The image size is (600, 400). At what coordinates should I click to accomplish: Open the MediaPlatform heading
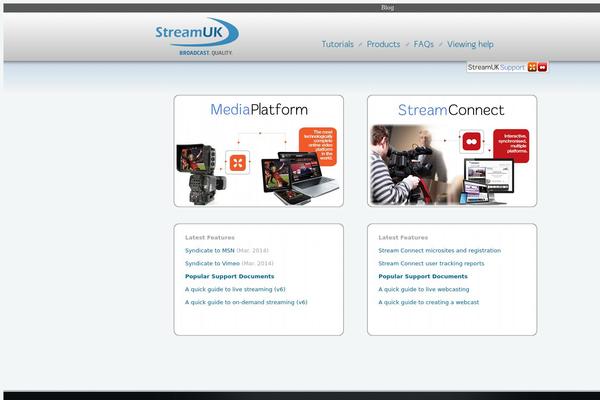coord(259,110)
